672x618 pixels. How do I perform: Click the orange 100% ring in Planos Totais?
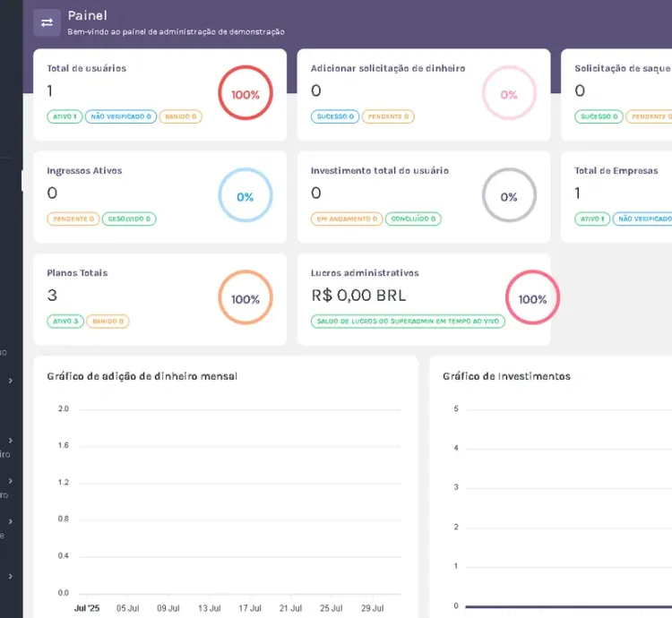coord(245,299)
